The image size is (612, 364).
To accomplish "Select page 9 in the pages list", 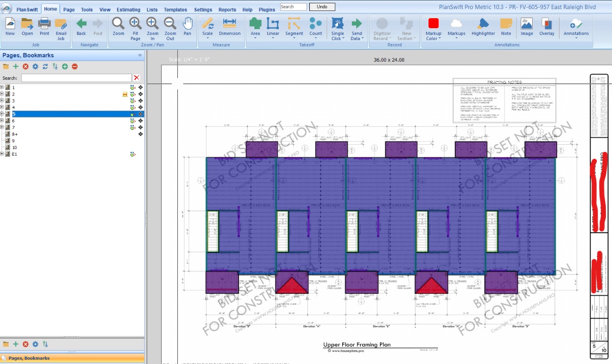I will tap(13, 141).
